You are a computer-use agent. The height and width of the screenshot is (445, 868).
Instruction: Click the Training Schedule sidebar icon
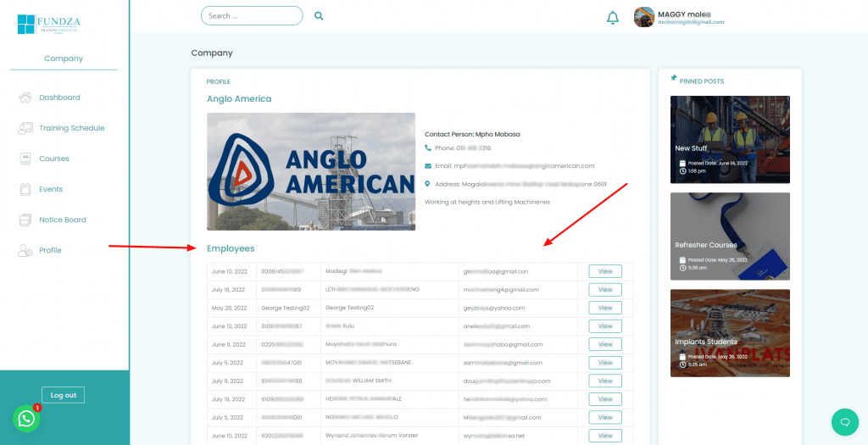coord(25,128)
